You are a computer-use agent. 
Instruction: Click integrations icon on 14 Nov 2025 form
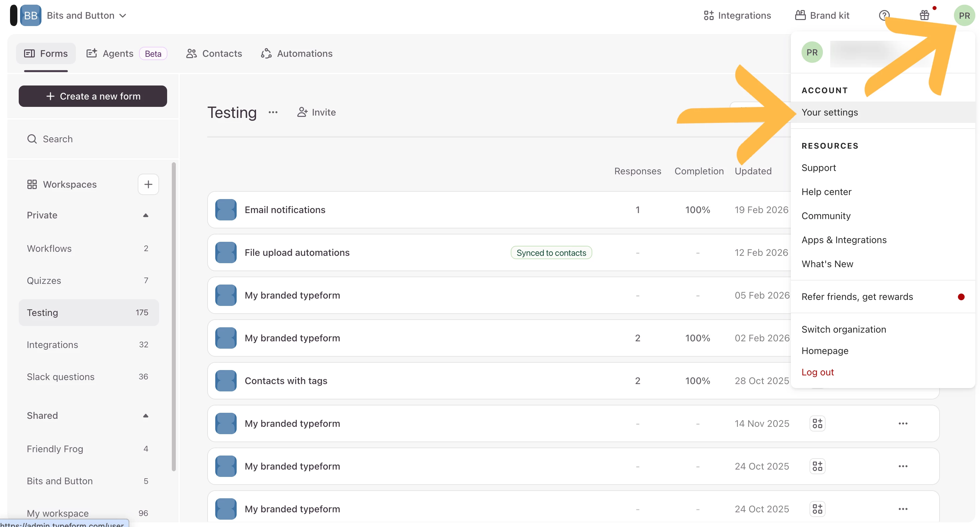817,423
